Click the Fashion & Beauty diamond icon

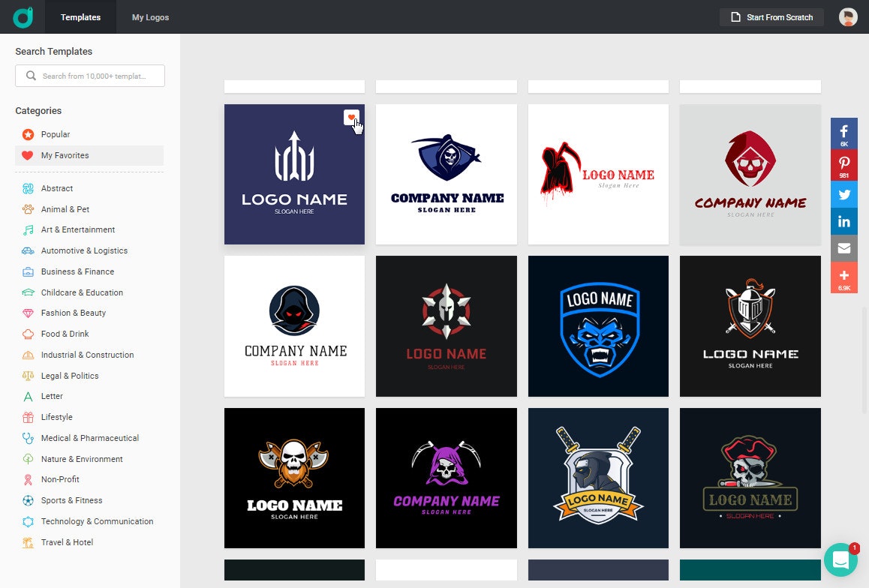coord(28,313)
